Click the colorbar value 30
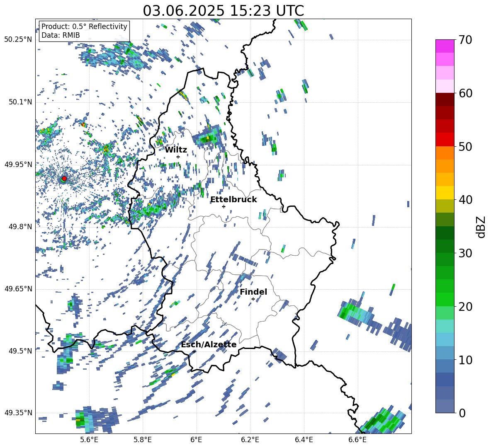This screenshot has width=491, height=448. (x=465, y=253)
